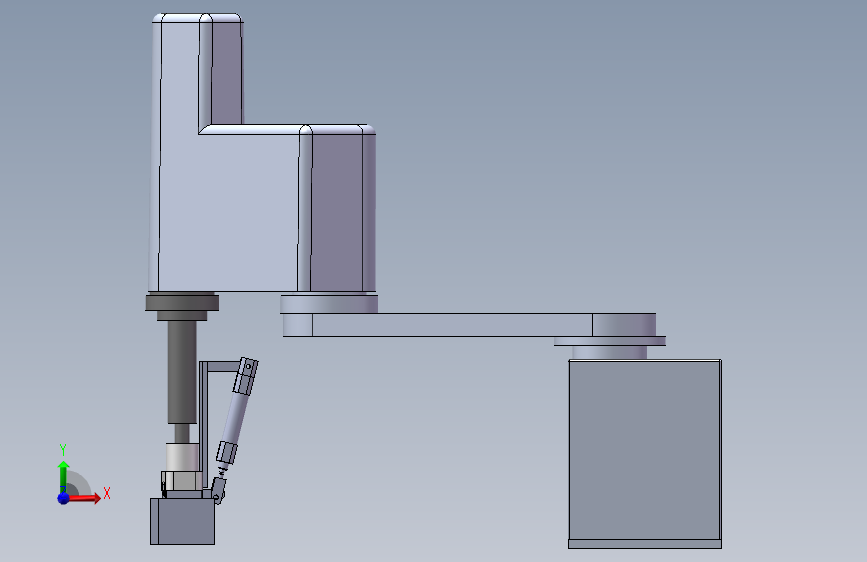This screenshot has height=562, width=867.
Task: Click the green Y axis arrow of triad
Action: click(x=64, y=476)
